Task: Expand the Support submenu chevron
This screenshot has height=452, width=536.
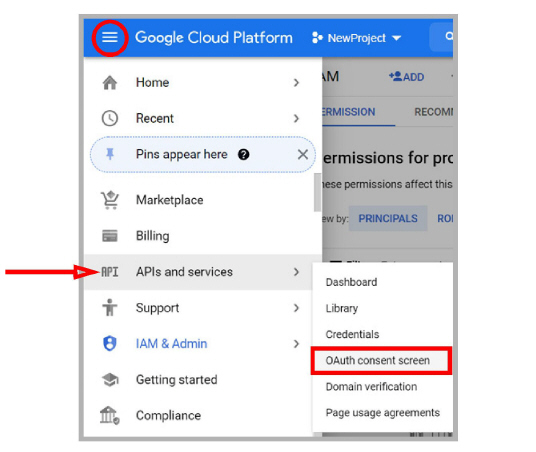Action: click(296, 308)
